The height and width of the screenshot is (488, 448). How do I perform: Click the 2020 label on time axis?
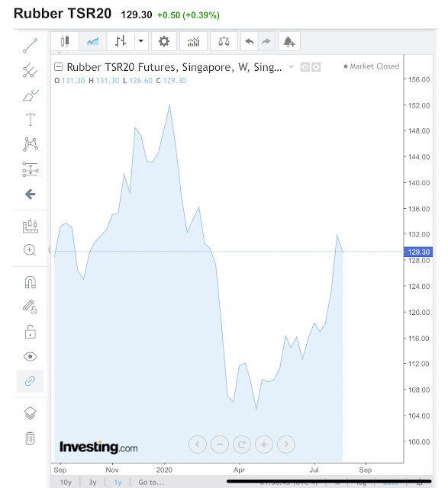click(x=164, y=470)
